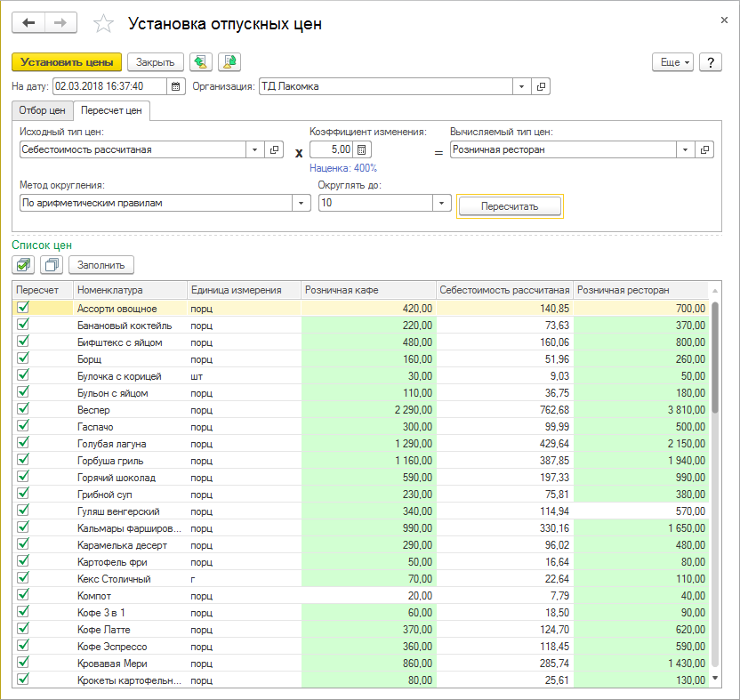
Task: Open the ТД Лакомка organization record
Action: pos(541,86)
